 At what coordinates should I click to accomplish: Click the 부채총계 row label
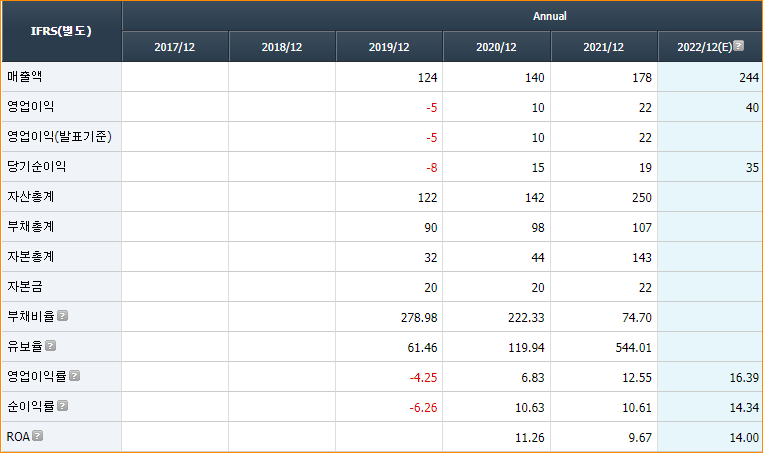(30, 227)
